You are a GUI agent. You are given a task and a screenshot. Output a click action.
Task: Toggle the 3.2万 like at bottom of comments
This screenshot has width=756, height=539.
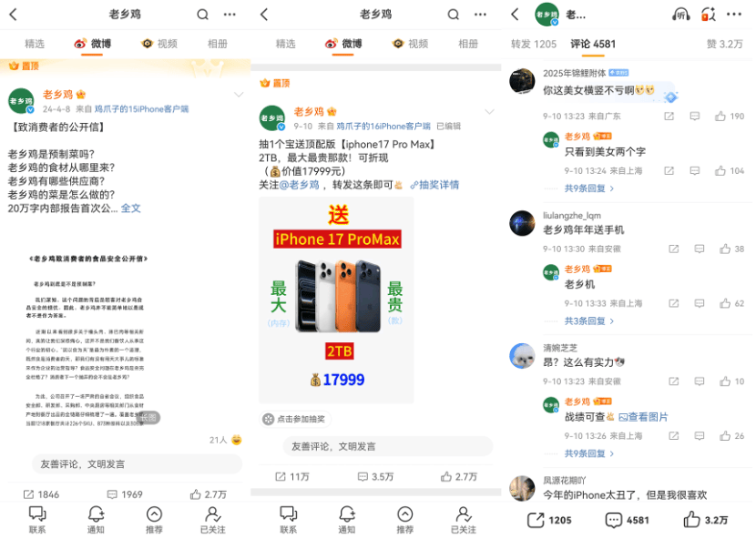(706, 520)
